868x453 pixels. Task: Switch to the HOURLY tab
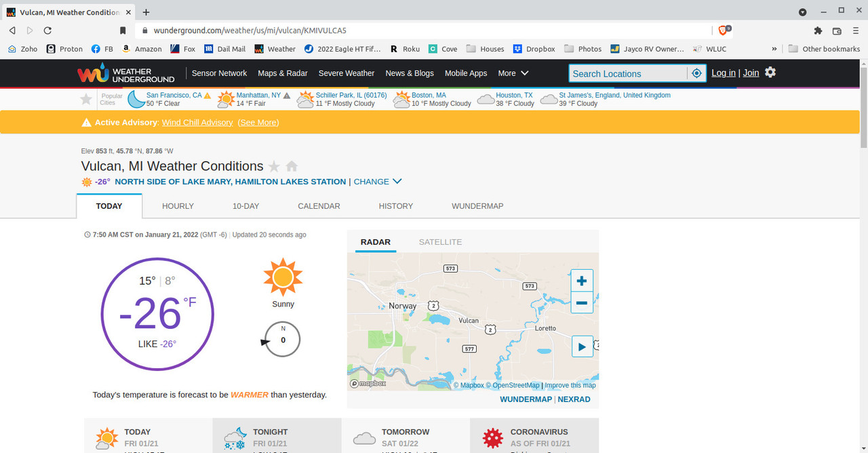click(178, 206)
